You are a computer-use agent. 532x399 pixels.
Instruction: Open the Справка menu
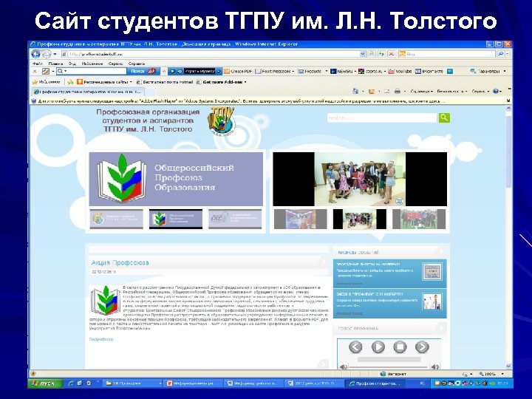[137, 64]
